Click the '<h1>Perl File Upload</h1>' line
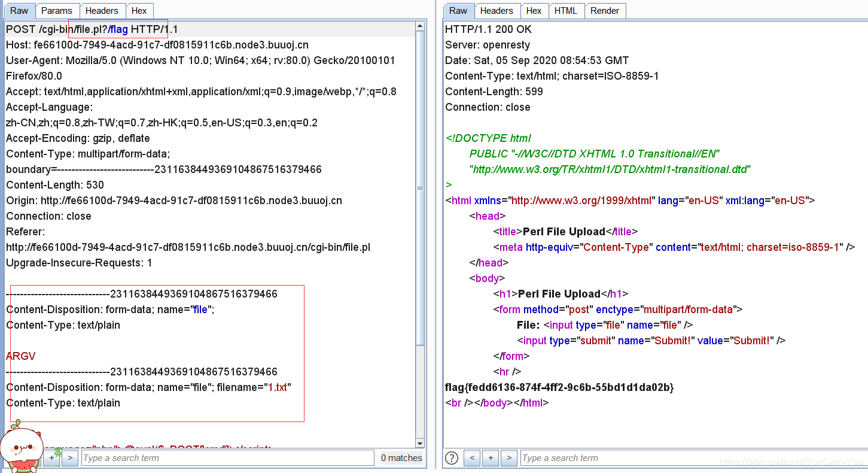Image resolution: width=868 pixels, height=473 pixels. (x=561, y=294)
